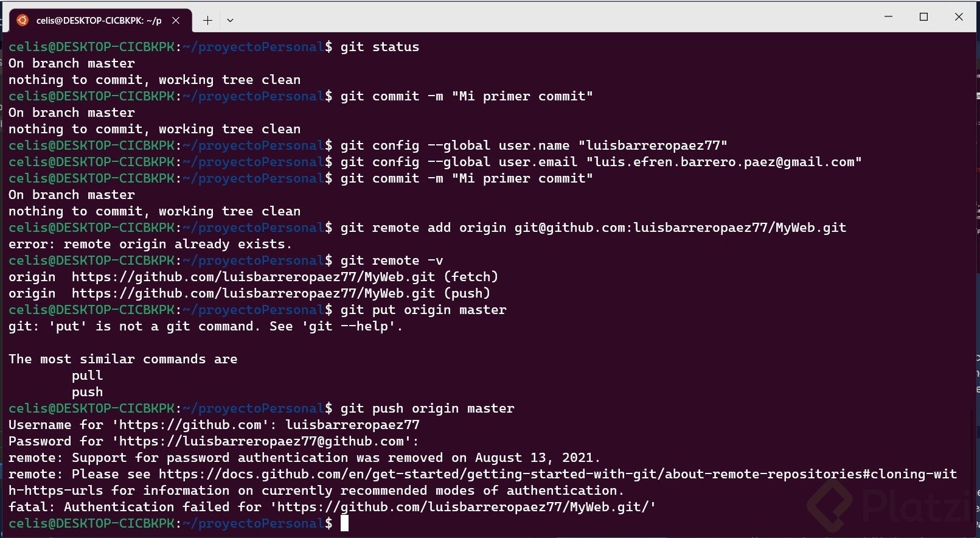Expand the terminal profiles dropdown chevron
Screen dimensions: 980x538
click(230, 20)
